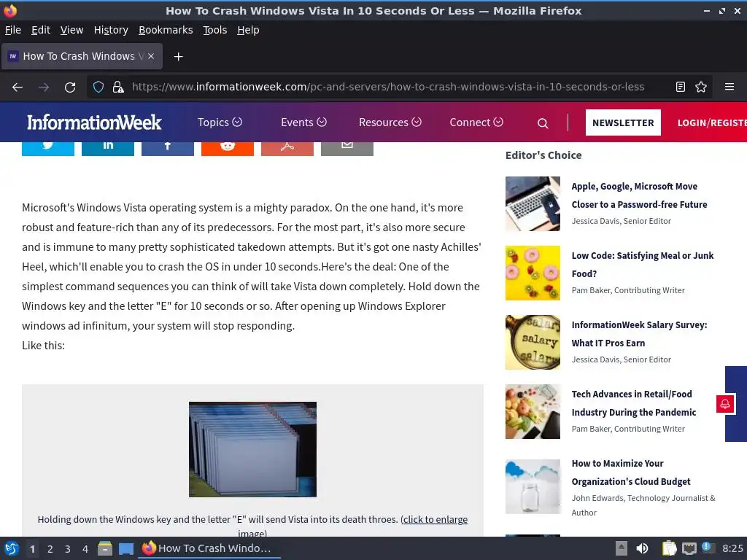Click the NEWSLETTER button
The height and width of the screenshot is (560, 747).
tap(623, 122)
